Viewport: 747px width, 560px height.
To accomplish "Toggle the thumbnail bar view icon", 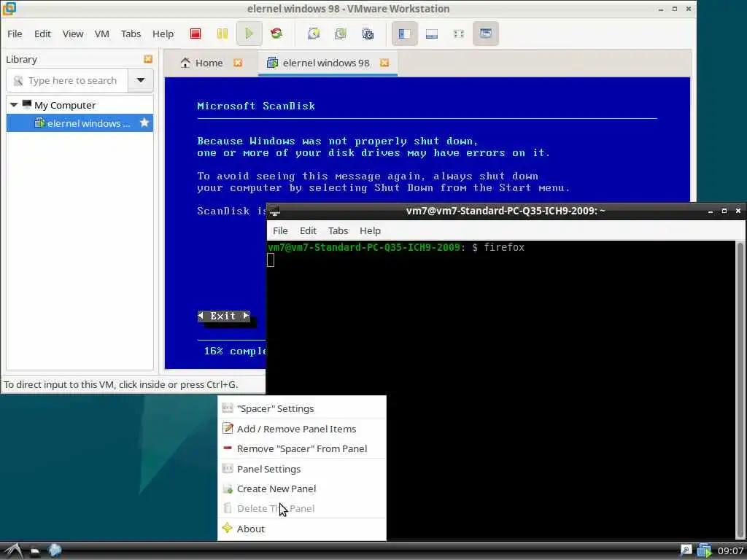I will pos(432,34).
